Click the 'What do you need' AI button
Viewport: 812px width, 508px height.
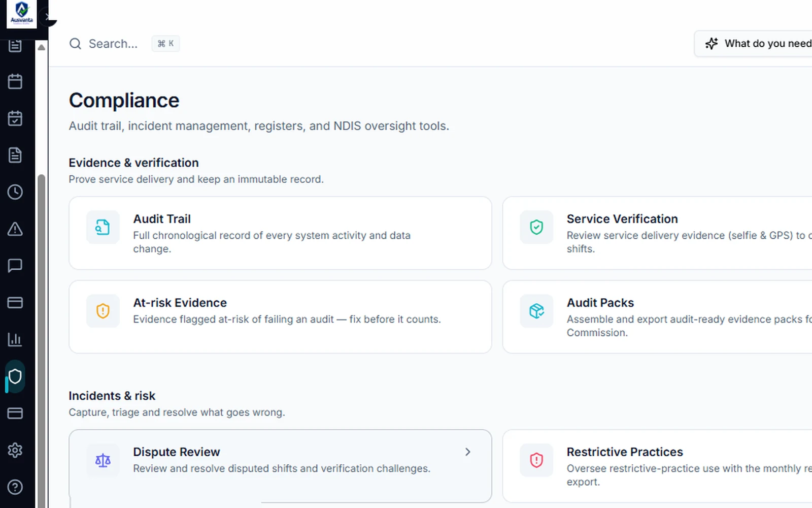tap(754, 44)
